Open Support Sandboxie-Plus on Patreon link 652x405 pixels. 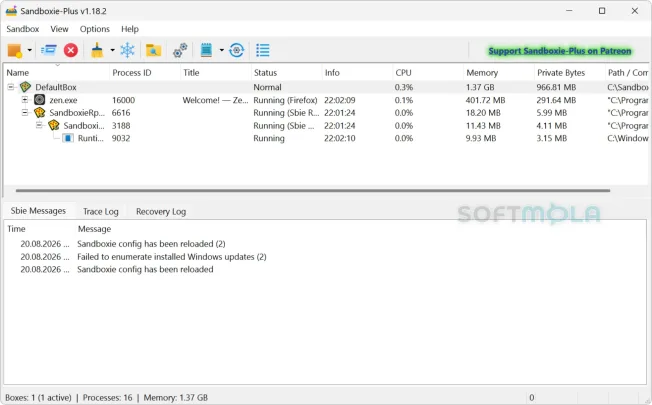pos(560,51)
